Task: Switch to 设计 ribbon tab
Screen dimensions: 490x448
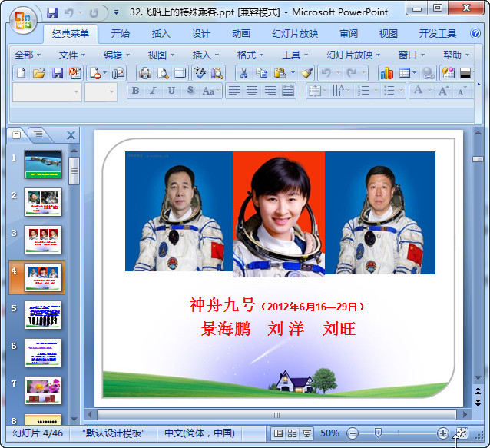Action: click(201, 33)
